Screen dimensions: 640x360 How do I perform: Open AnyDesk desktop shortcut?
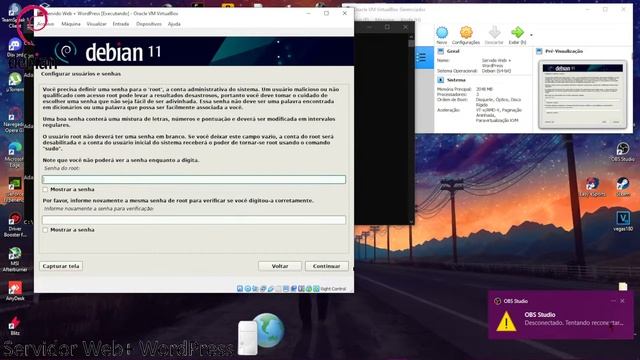pyautogui.click(x=15, y=291)
